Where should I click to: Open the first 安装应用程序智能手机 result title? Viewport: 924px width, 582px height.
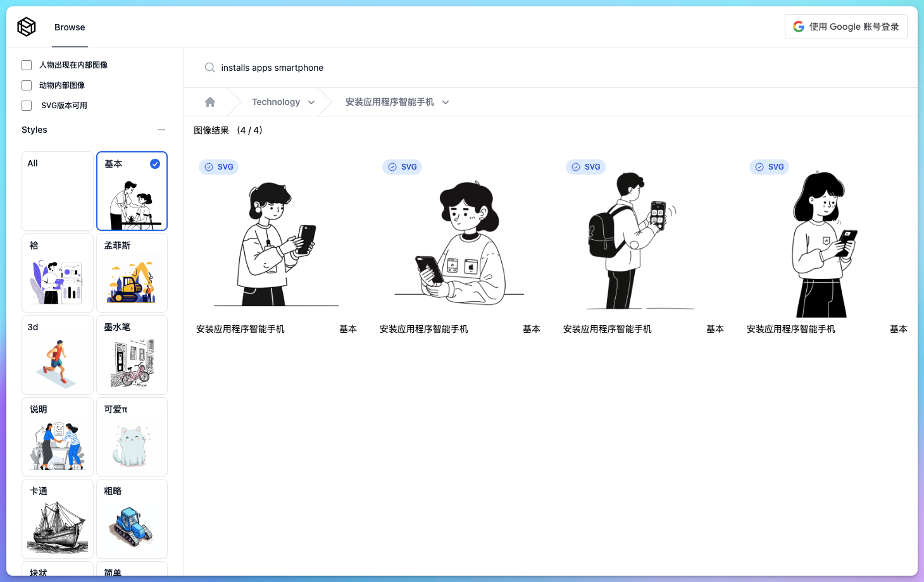(240, 328)
